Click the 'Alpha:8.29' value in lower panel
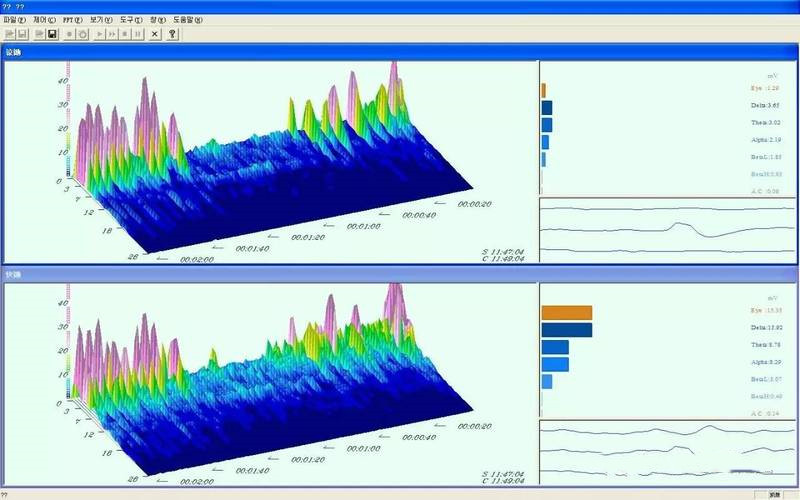The width and height of the screenshot is (800, 500). 766,362
